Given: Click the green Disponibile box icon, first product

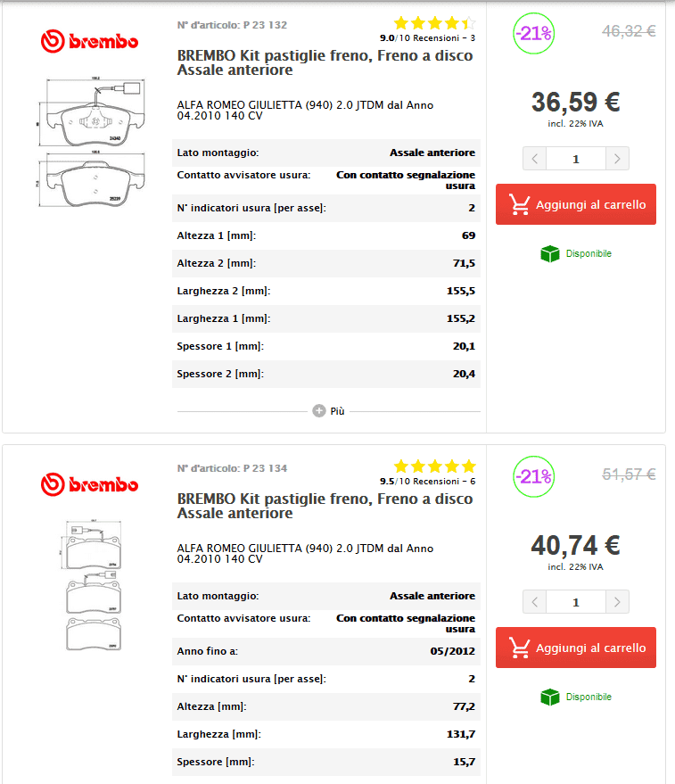Looking at the screenshot, I should click(x=550, y=254).
